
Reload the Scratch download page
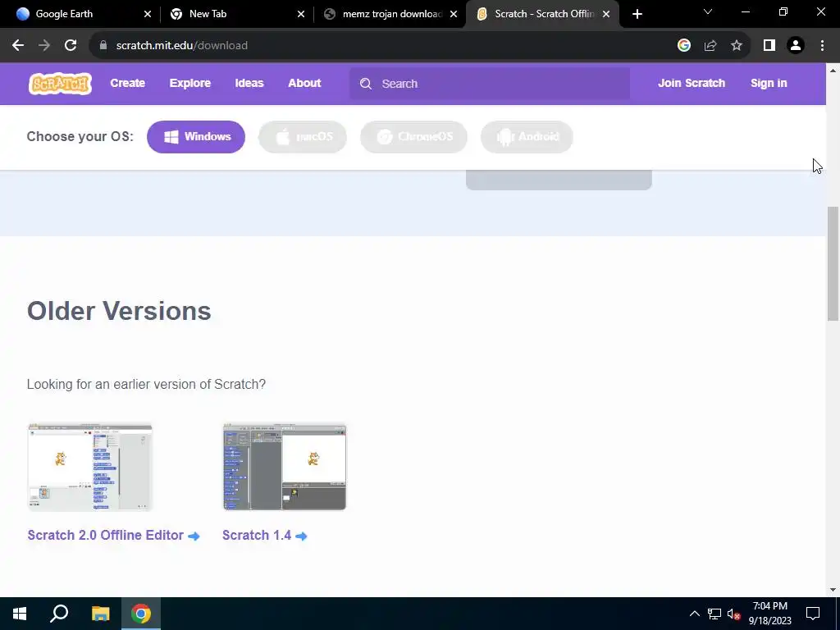click(71, 46)
